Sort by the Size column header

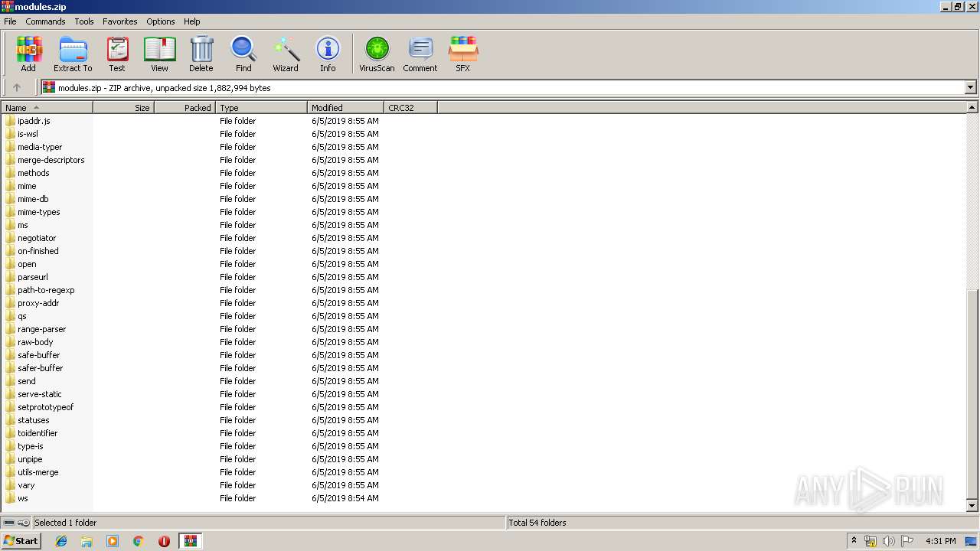click(x=123, y=108)
